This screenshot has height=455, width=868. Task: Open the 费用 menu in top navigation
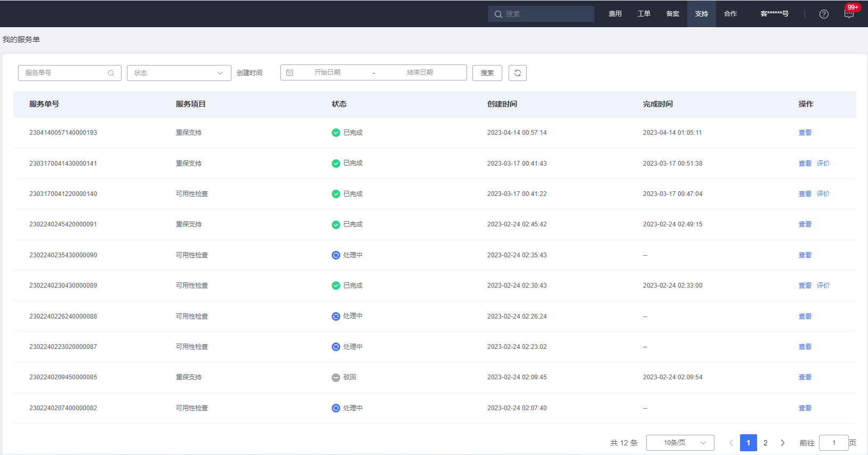coord(615,14)
